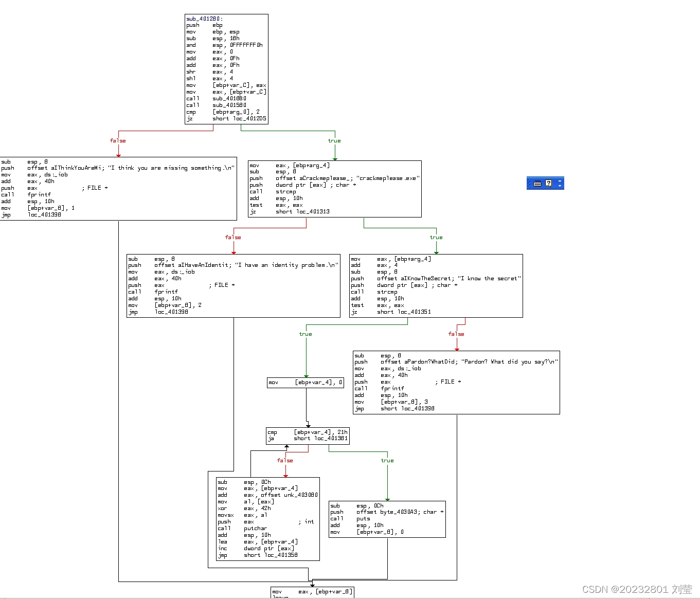Select mov [ebp+var_C], eax in top node

[x=226, y=85]
